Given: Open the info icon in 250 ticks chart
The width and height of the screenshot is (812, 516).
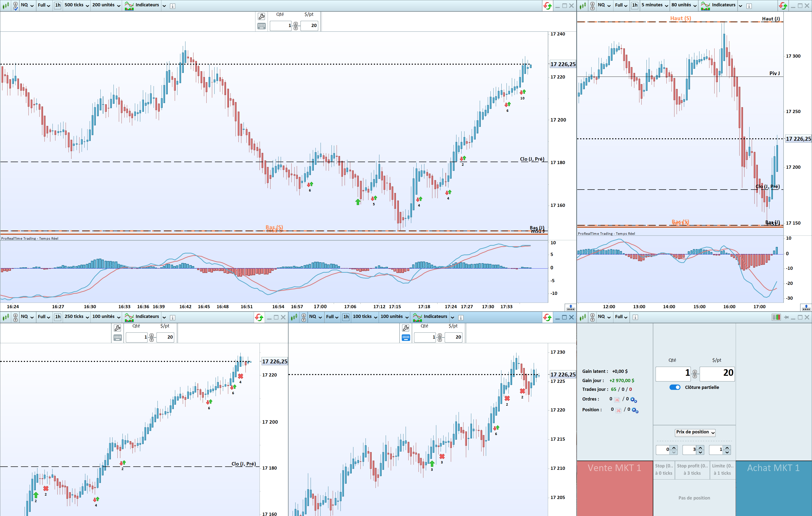Looking at the screenshot, I should (172, 317).
